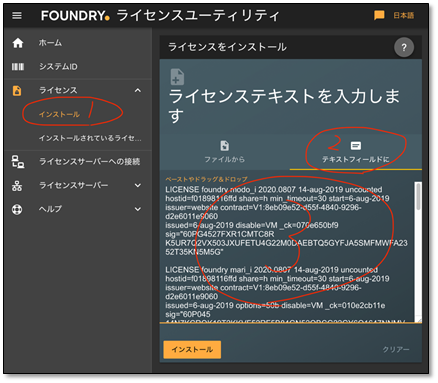Click the license text area scrollbar

418,196
